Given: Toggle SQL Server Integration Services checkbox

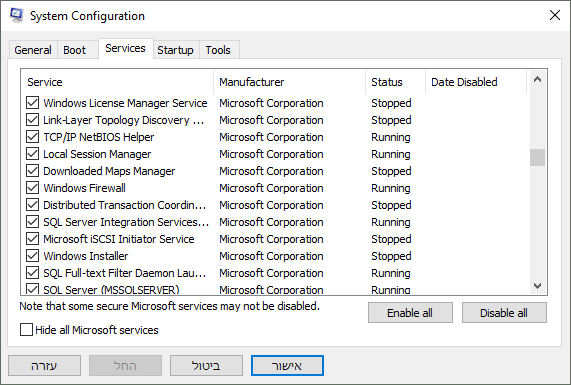Looking at the screenshot, I should [32, 222].
